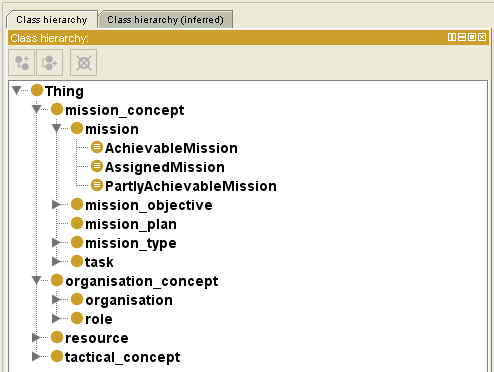The image size is (494, 372).
Task: Click the class circle icon beside mission_concept
Action: point(57,109)
